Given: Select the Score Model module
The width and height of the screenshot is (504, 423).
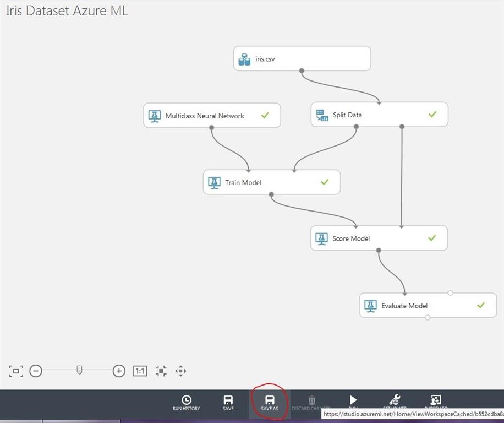Looking at the screenshot, I should pos(379,238).
